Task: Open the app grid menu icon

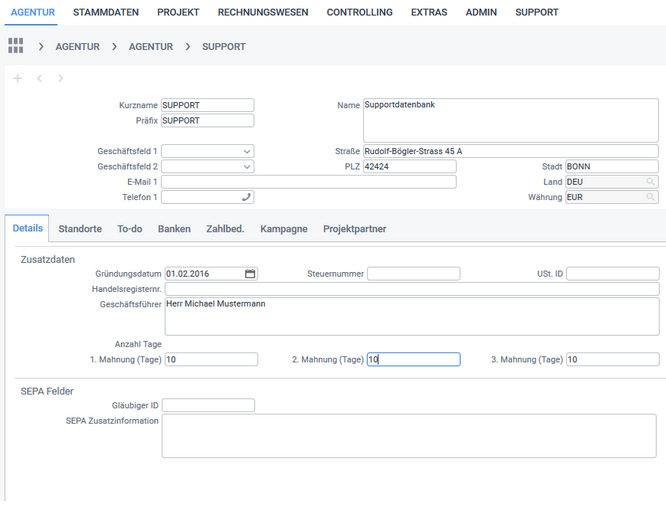Action: [x=16, y=47]
